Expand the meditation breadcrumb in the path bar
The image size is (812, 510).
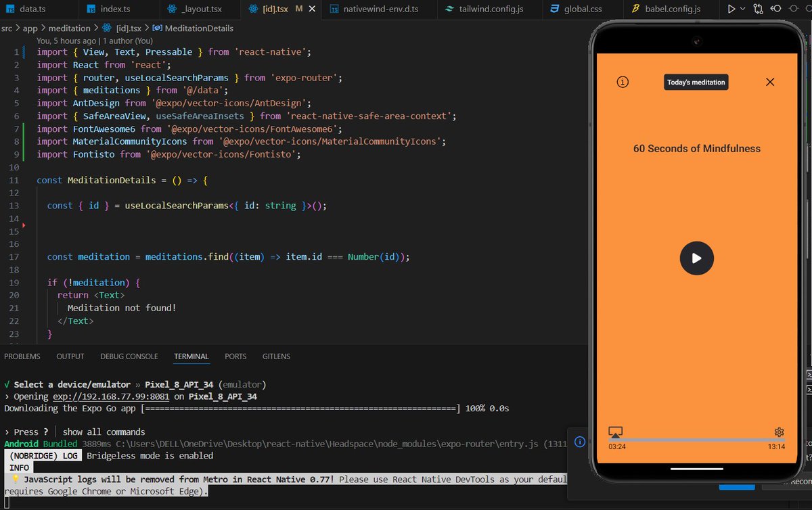[x=70, y=28]
